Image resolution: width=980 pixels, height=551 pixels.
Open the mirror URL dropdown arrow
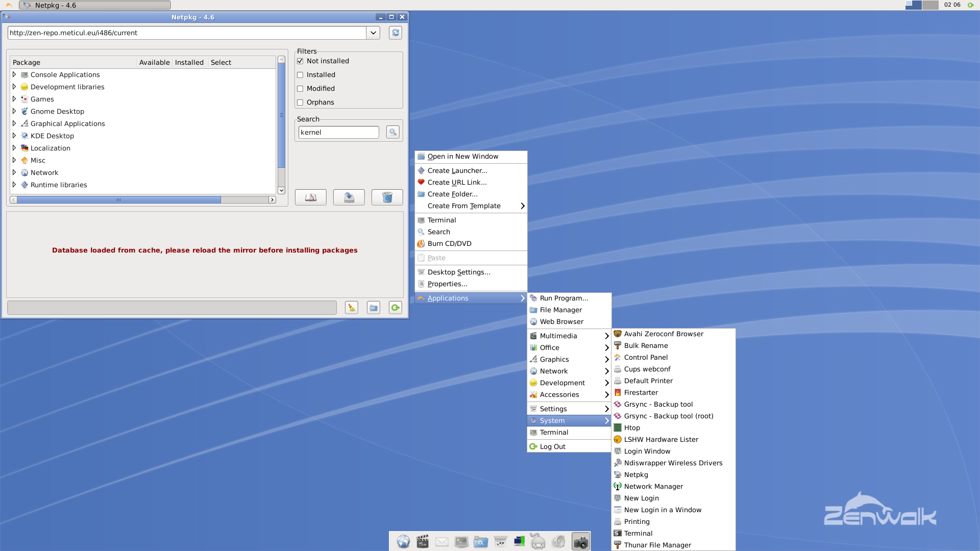[373, 33]
